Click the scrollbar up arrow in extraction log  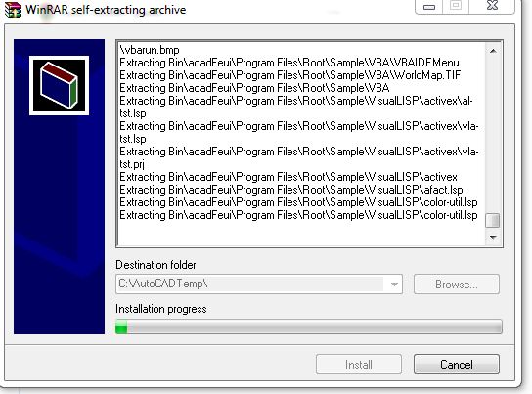click(493, 51)
